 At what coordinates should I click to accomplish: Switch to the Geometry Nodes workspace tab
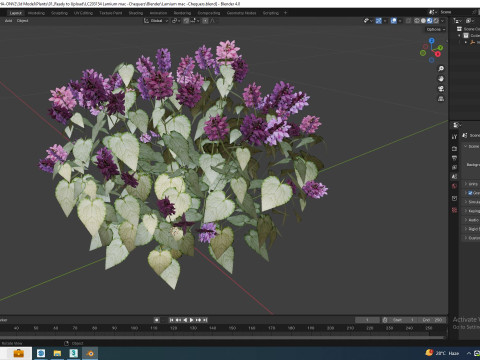click(x=241, y=13)
